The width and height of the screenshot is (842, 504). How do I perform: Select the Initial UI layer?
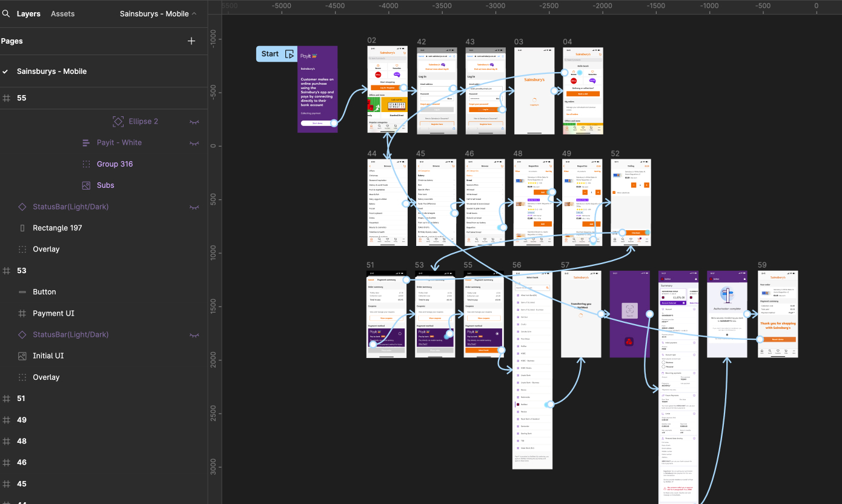pyautogui.click(x=48, y=356)
